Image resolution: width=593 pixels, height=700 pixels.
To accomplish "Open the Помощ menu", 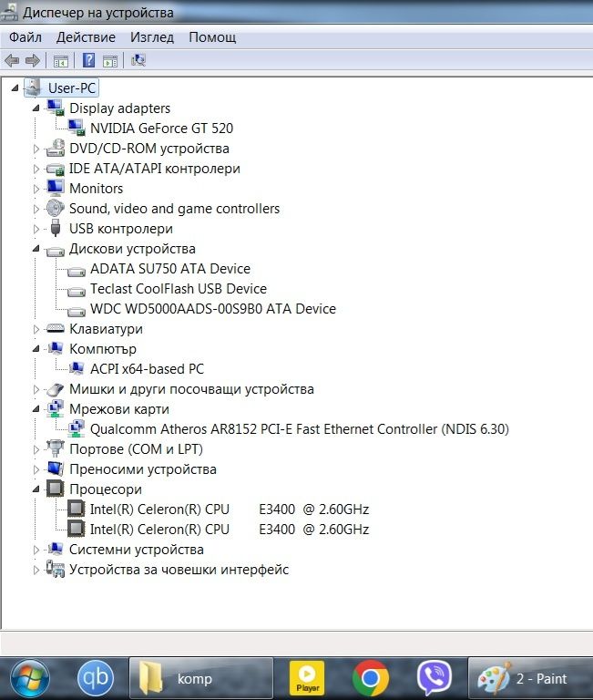I will (212, 37).
